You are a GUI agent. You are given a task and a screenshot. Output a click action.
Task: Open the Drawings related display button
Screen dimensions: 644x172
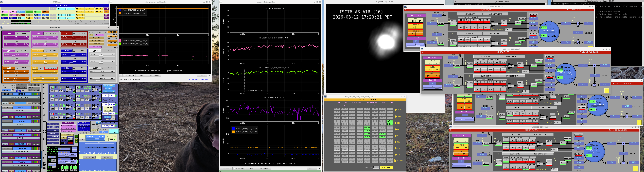point(99,35)
